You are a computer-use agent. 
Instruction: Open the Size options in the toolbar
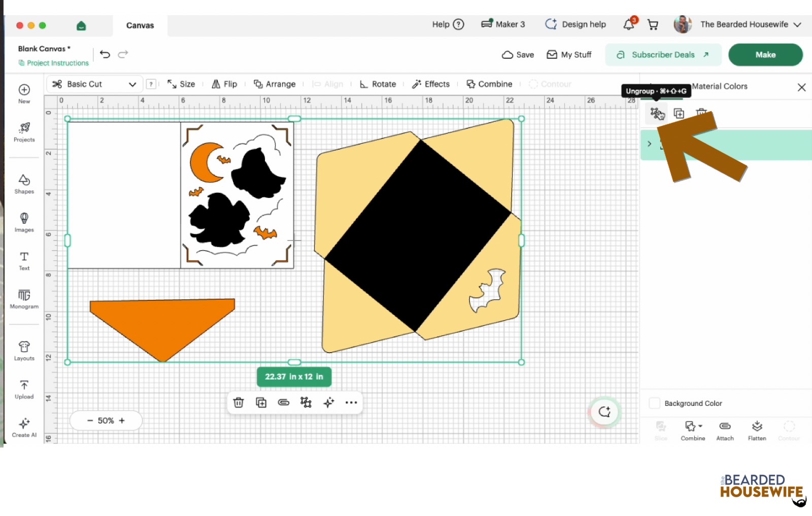coord(181,84)
